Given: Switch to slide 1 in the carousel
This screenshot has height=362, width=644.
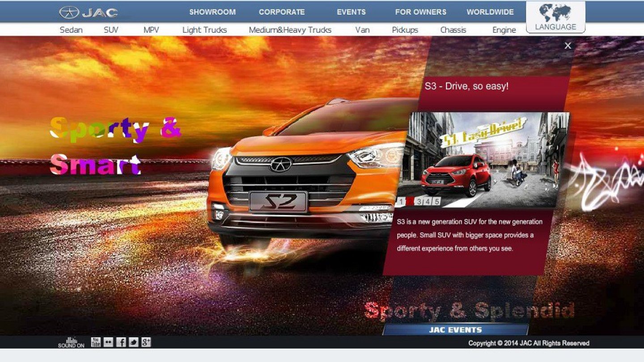Looking at the screenshot, I should pos(401,202).
